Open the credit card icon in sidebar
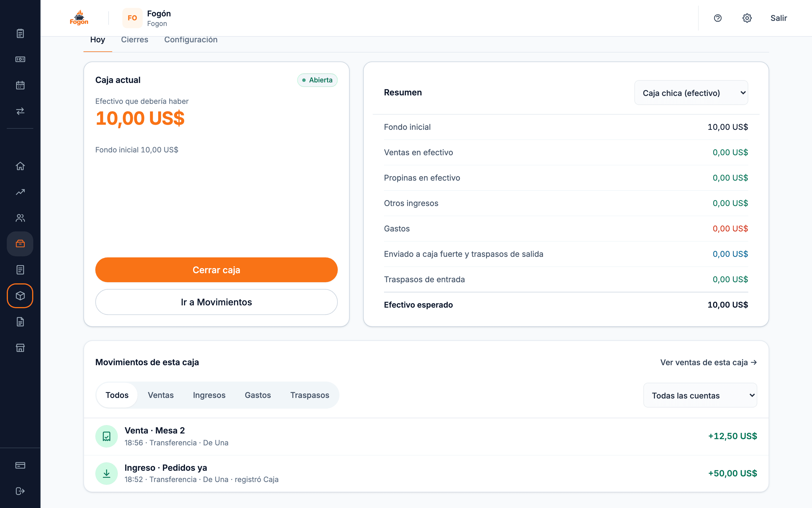 click(x=20, y=465)
